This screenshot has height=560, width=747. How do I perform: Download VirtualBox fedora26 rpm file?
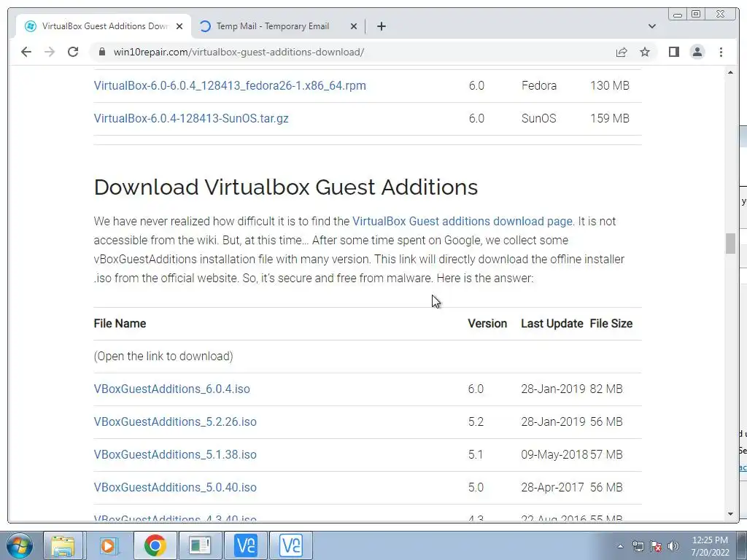pos(230,86)
